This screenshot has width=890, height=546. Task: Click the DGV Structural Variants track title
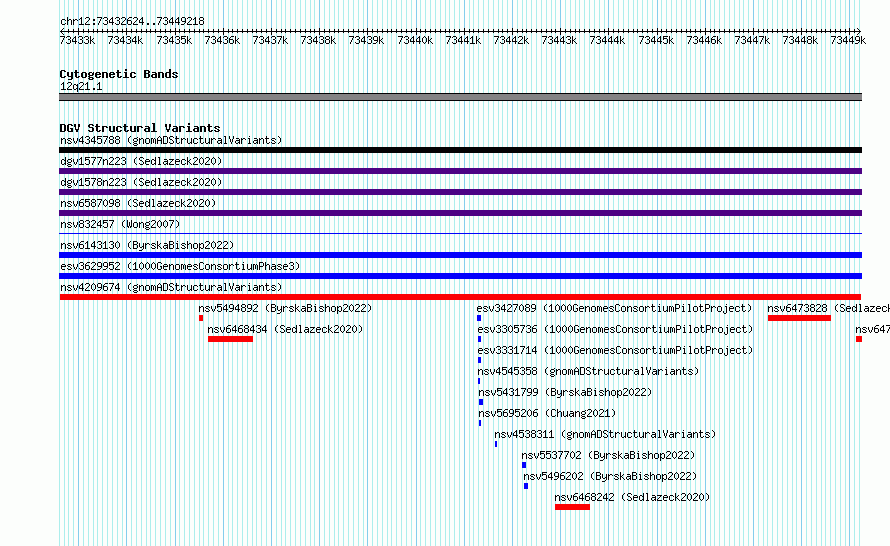coord(140,128)
